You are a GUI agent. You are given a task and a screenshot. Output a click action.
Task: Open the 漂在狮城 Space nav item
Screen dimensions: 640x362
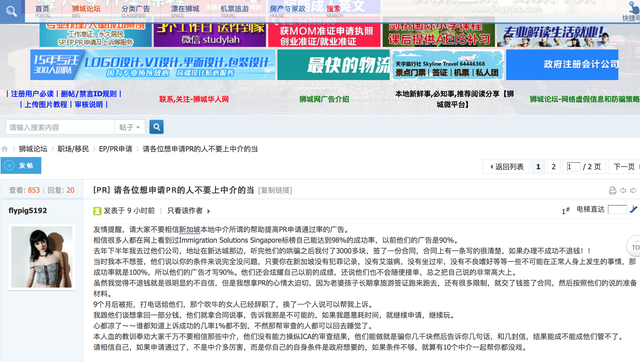click(184, 11)
